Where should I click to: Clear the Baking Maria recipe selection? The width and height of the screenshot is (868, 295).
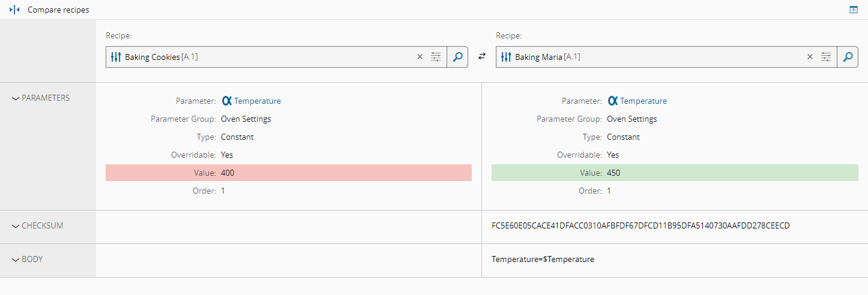[x=810, y=57]
